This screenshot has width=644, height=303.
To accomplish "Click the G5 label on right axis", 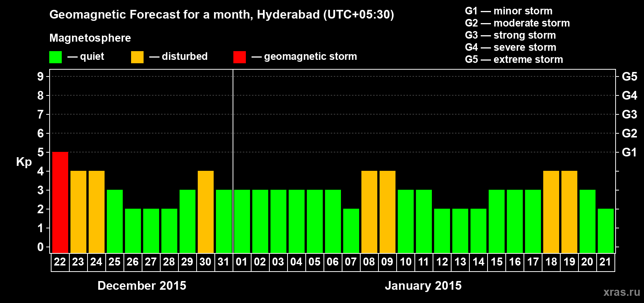I will coord(630,77).
